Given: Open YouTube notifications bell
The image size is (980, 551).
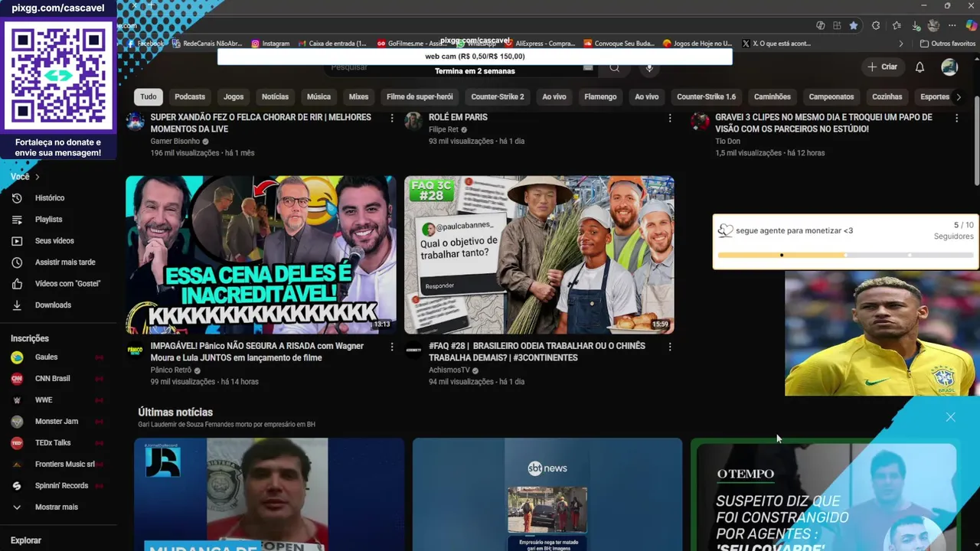Looking at the screenshot, I should (x=920, y=67).
